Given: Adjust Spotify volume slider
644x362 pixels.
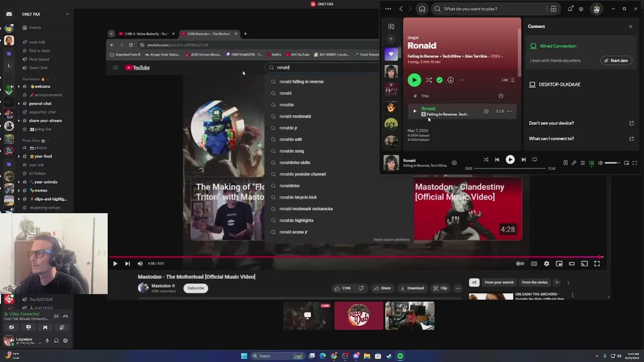Looking at the screenshot, I should tap(612, 163).
